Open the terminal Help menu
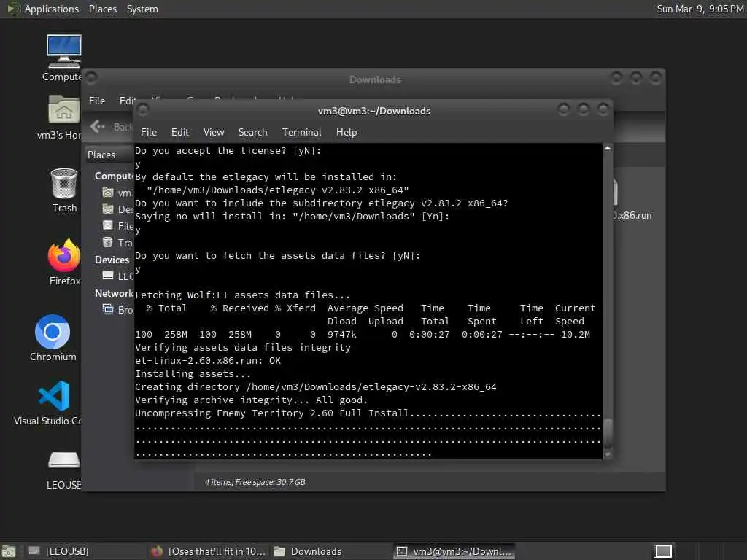Screen dimensions: 747x560 coord(347,132)
